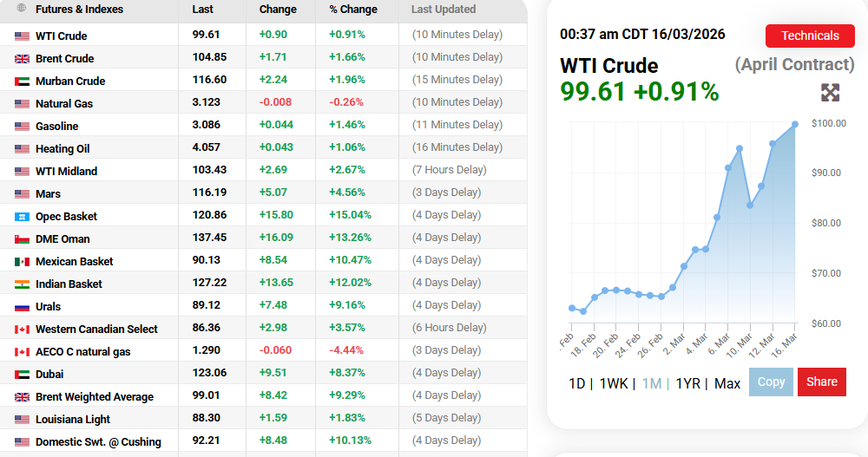Click the AECO C natural gas row name

83,352
